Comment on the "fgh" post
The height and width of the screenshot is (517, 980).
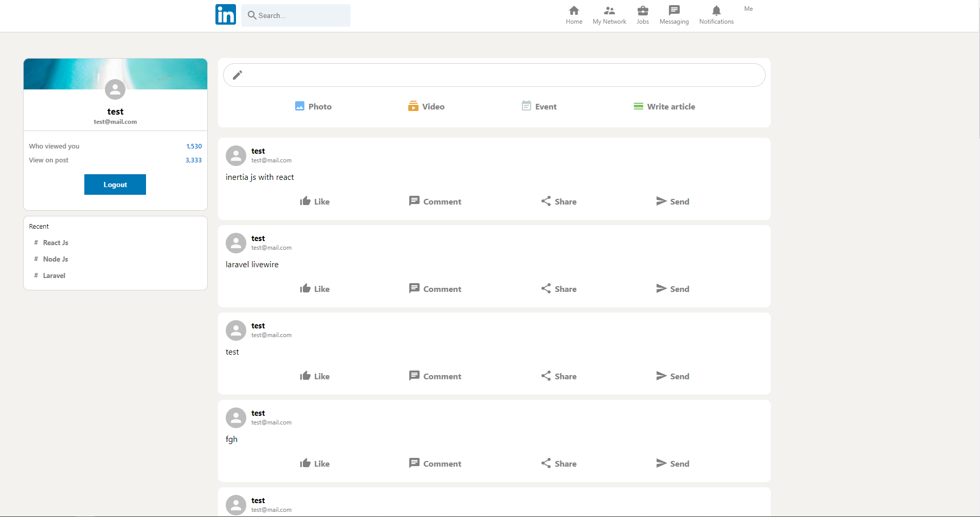tap(435, 464)
